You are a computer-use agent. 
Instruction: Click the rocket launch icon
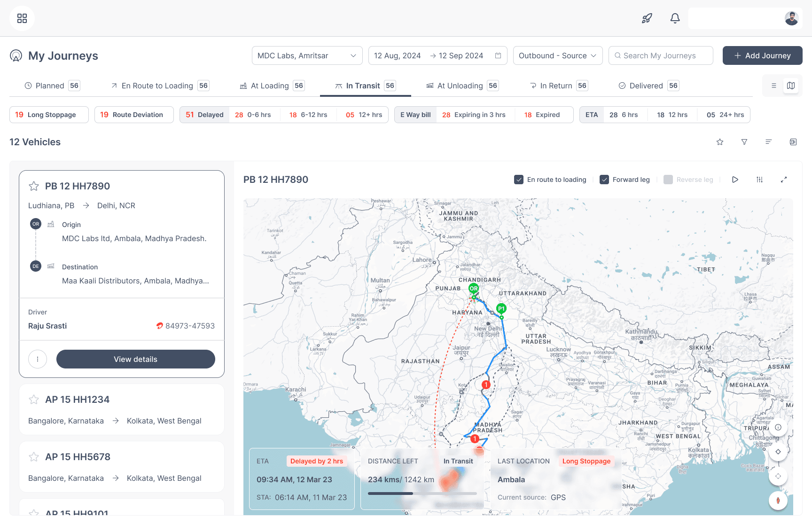647,18
